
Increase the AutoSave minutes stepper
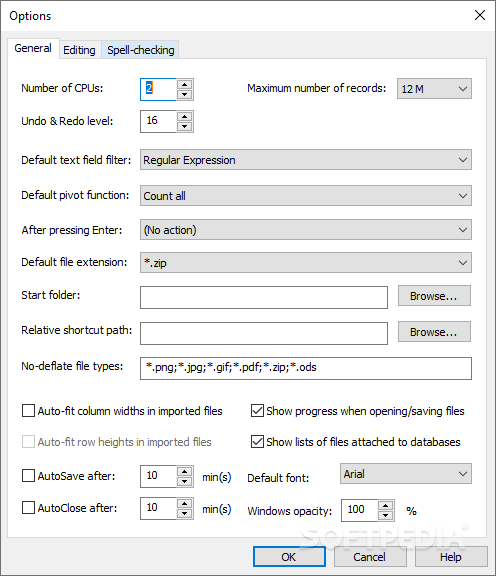[184, 471]
